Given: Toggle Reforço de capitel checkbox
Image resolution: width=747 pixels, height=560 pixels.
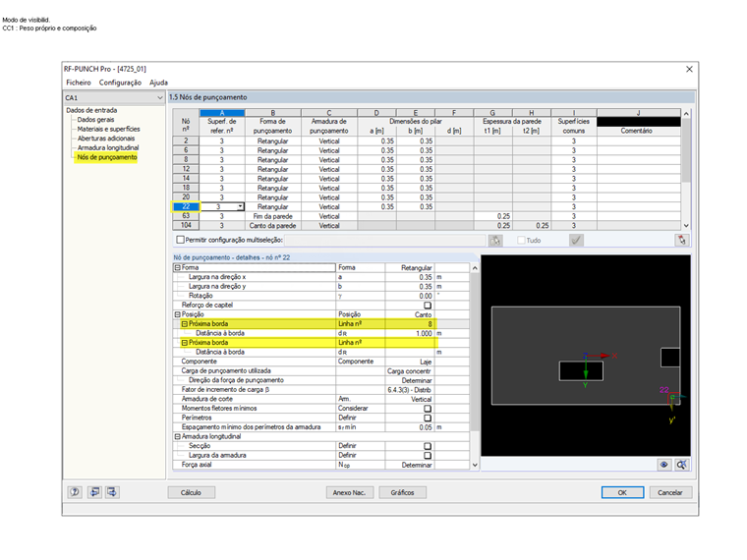Looking at the screenshot, I should 428,305.
